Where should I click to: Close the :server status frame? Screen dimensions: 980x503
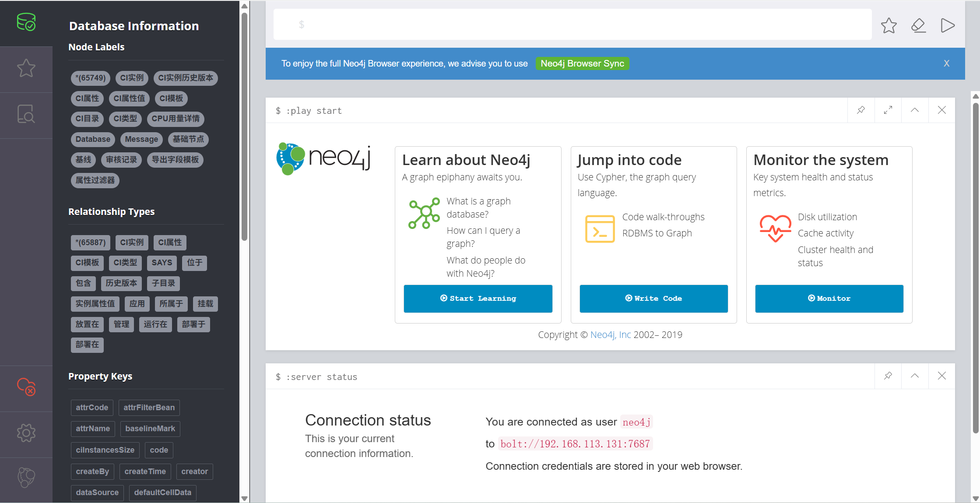coord(942,376)
